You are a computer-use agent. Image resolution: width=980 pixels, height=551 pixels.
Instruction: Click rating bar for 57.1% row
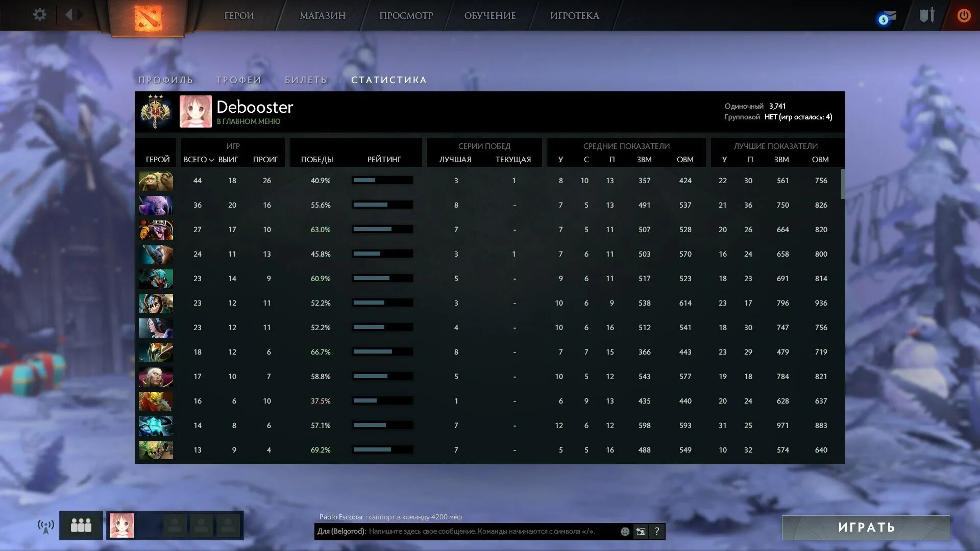pyautogui.click(x=382, y=425)
